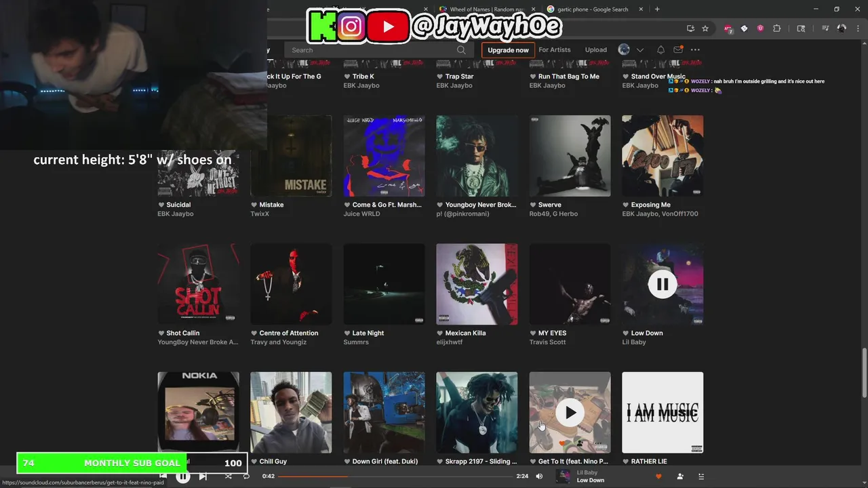Toggle shuffle in the player bar
868x488 pixels.
pyautogui.click(x=228, y=476)
